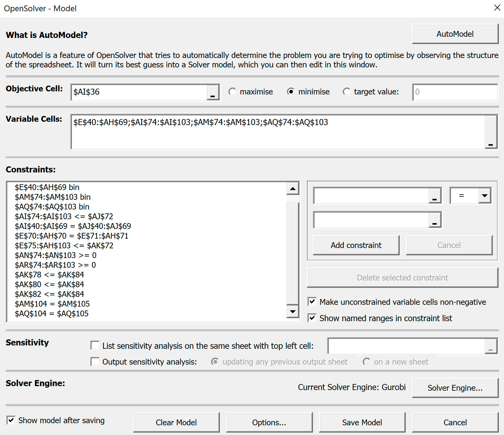The width and height of the screenshot is (504, 435).
Task: Click Delete selected constraint button
Action: 402,278
